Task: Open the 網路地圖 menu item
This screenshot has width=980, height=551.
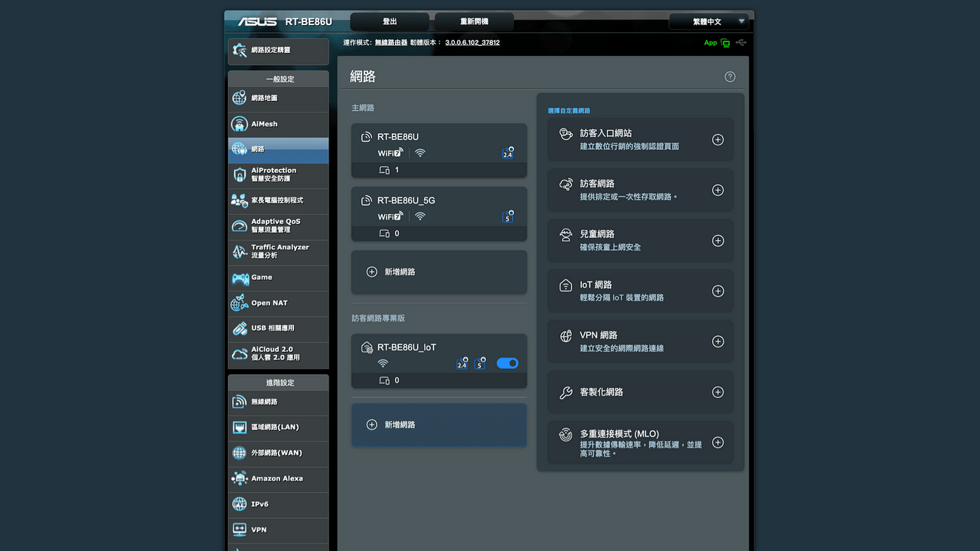Action: 278,98
